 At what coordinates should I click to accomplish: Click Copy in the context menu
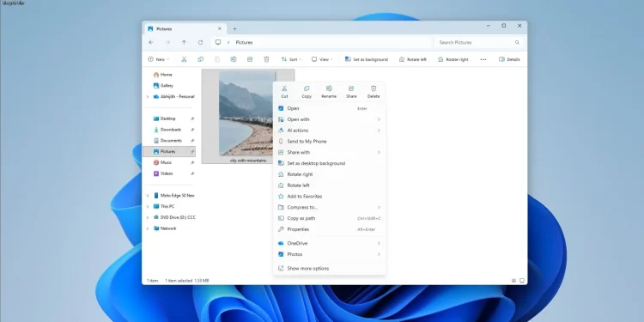[x=307, y=92]
